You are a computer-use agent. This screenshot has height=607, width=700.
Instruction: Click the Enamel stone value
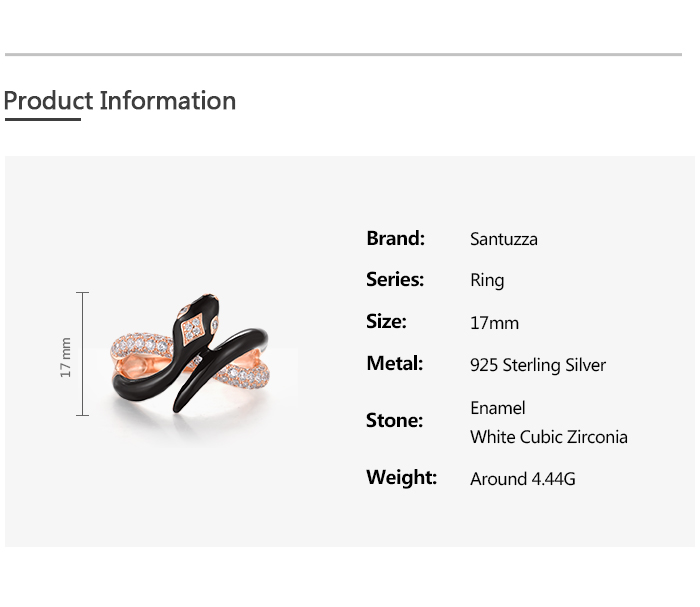tap(497, 408)
